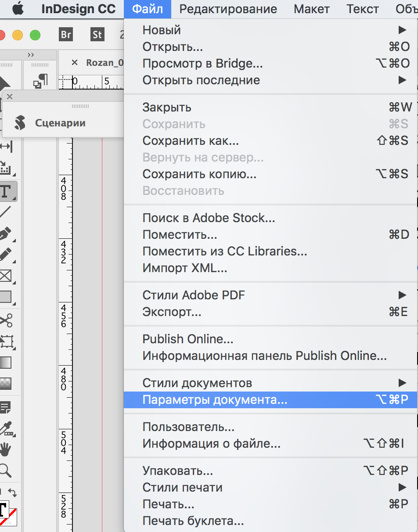Close the Сценарии floating panel
This screenshot has height=532, width=418.
pyautogui.click(x=10, y=97)
